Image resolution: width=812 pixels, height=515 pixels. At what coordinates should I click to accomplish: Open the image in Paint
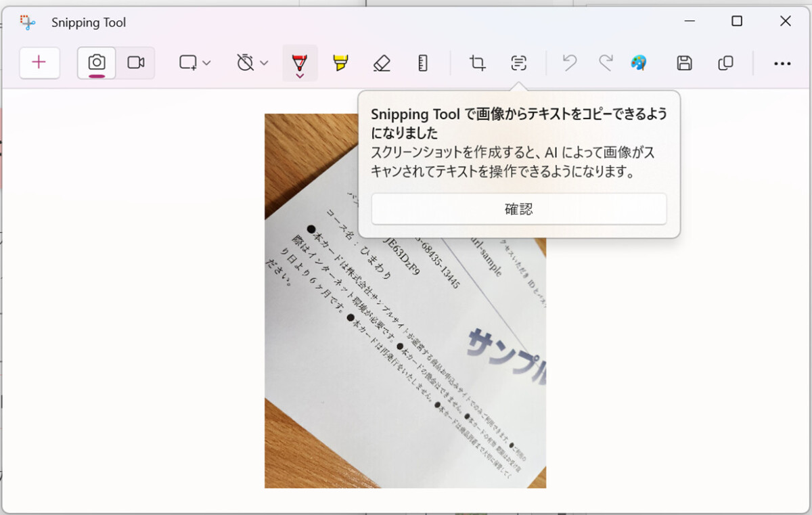(x=638, y=63)
